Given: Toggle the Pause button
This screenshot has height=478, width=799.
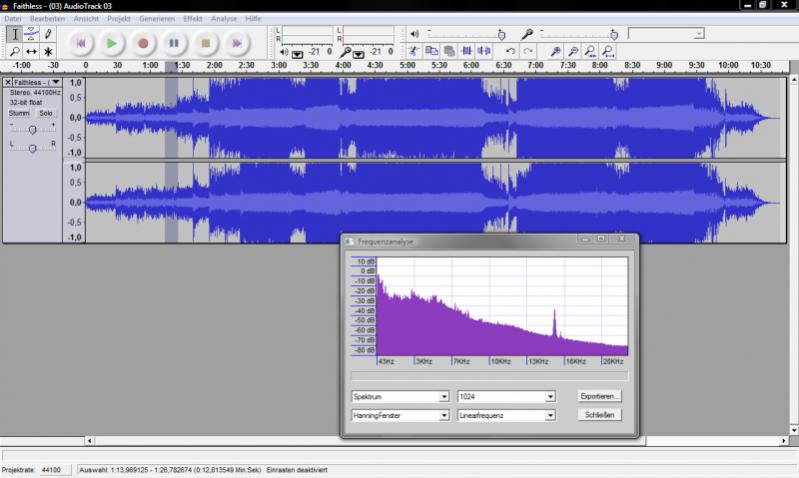Looking at the screenshot, I should (x=174, y=43).
